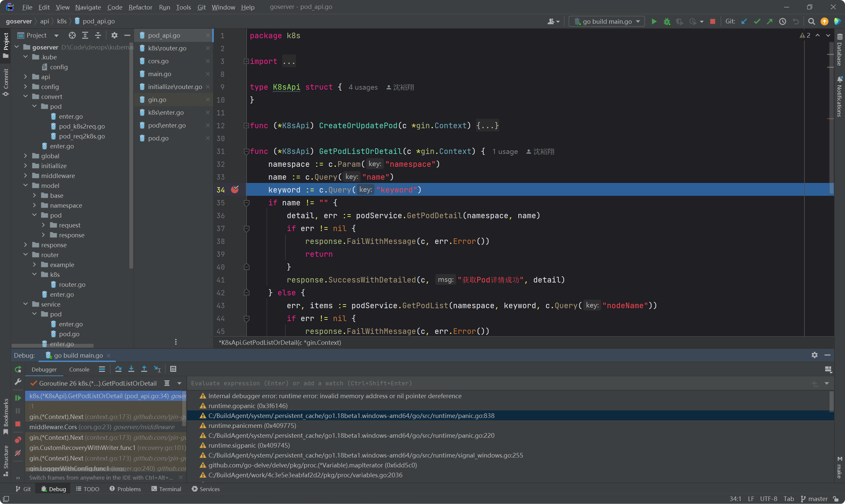
Task: Stop the running process in top toolbar
Action: (x=713, y=21)
